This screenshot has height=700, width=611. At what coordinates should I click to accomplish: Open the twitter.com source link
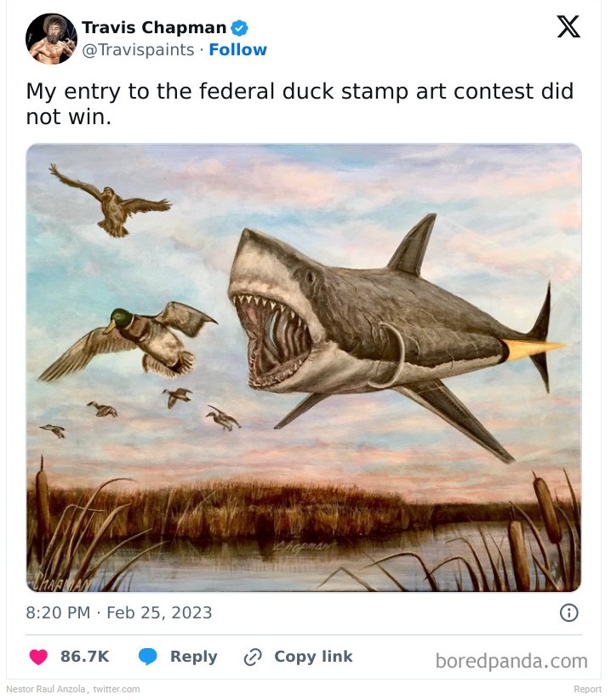(117, 689)
